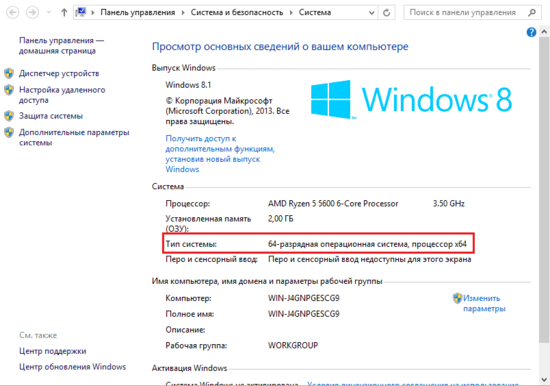
Task: Click 'WORKGROUP' value
Action: pyautogui.click(x=293, y=345)
